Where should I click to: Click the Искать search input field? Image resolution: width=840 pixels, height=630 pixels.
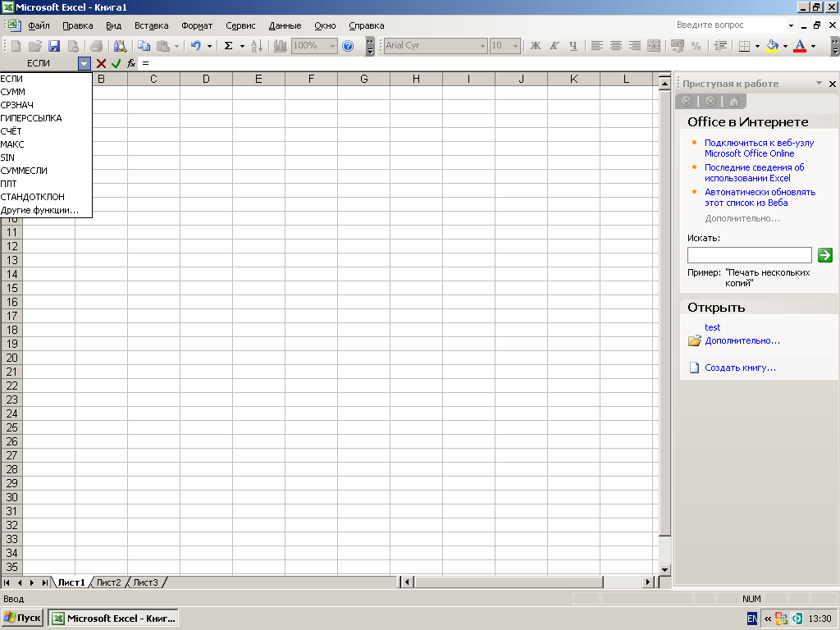point(750,255)
